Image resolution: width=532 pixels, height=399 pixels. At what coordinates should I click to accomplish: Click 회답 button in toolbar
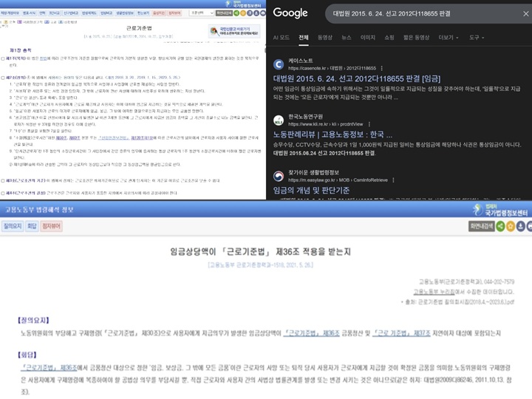32,226
